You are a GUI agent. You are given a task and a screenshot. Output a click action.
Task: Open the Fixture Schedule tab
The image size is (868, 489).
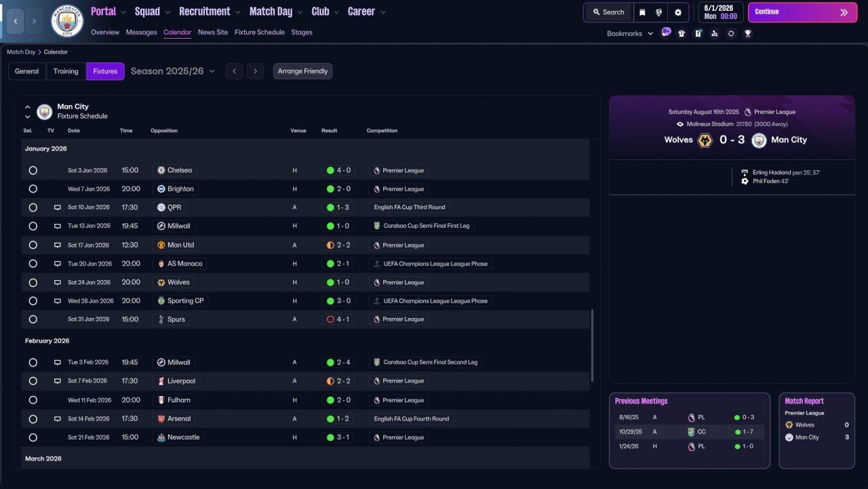point(260,33)
